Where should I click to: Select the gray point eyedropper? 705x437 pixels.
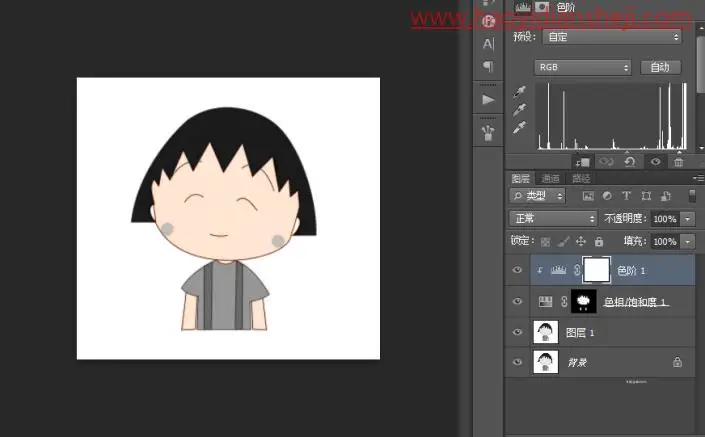(520, 110)
